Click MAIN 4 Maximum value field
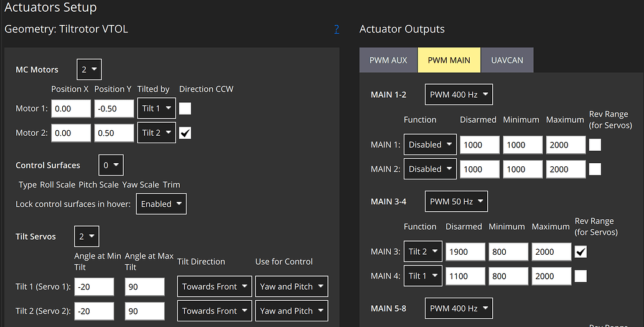Viewport: 644px width, 327px height. coord(551,276)
